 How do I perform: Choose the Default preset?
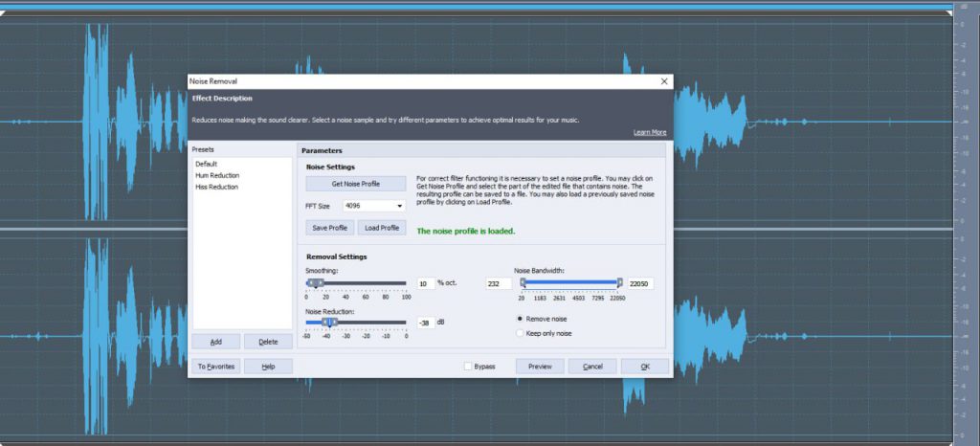tap(207, 164)
